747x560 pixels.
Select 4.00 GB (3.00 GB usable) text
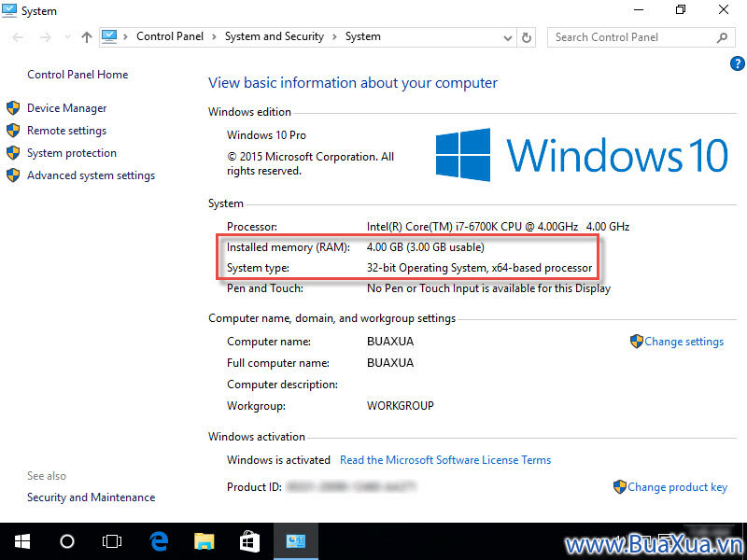pyautogui.click(x=426, y=247)
